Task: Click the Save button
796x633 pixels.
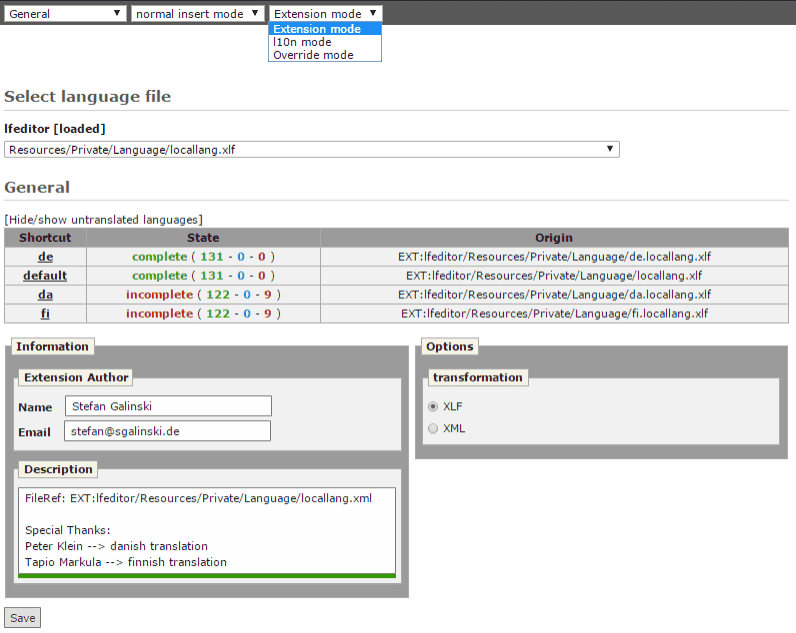Action: 22,618
